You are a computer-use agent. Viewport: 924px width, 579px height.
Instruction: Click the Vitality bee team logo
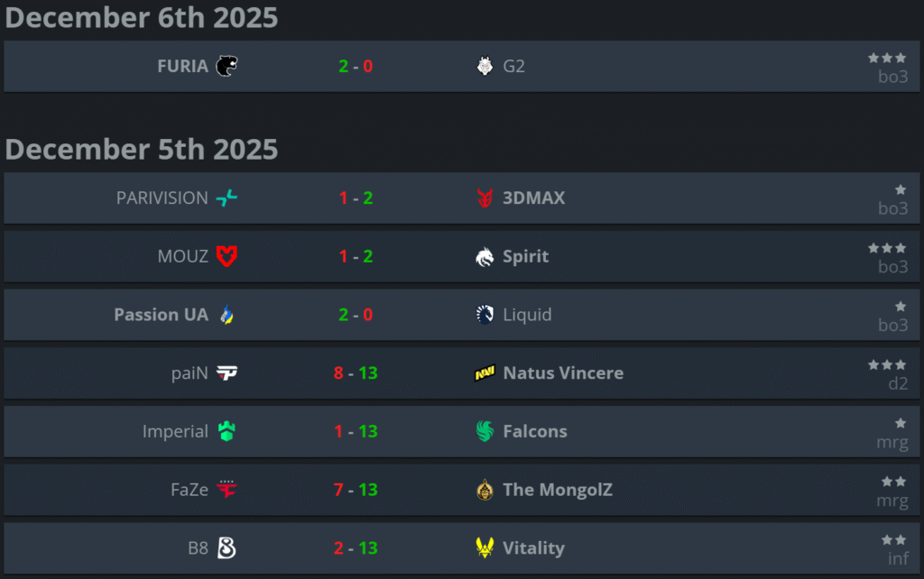(x=485, y=547)
